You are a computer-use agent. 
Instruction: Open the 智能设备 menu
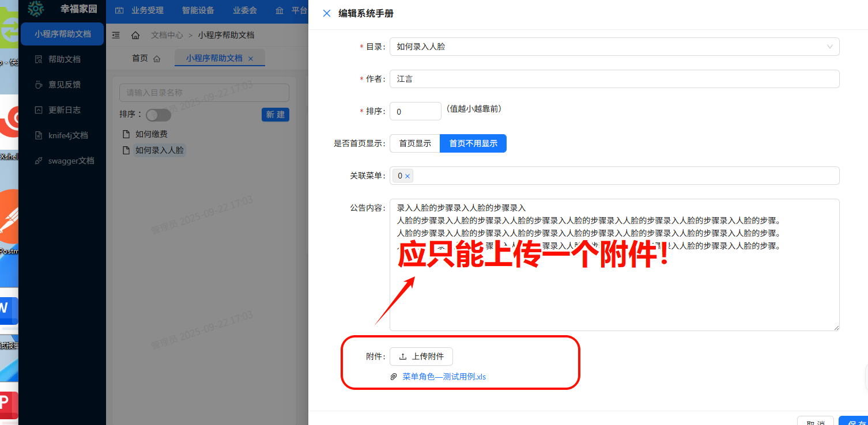198,10
